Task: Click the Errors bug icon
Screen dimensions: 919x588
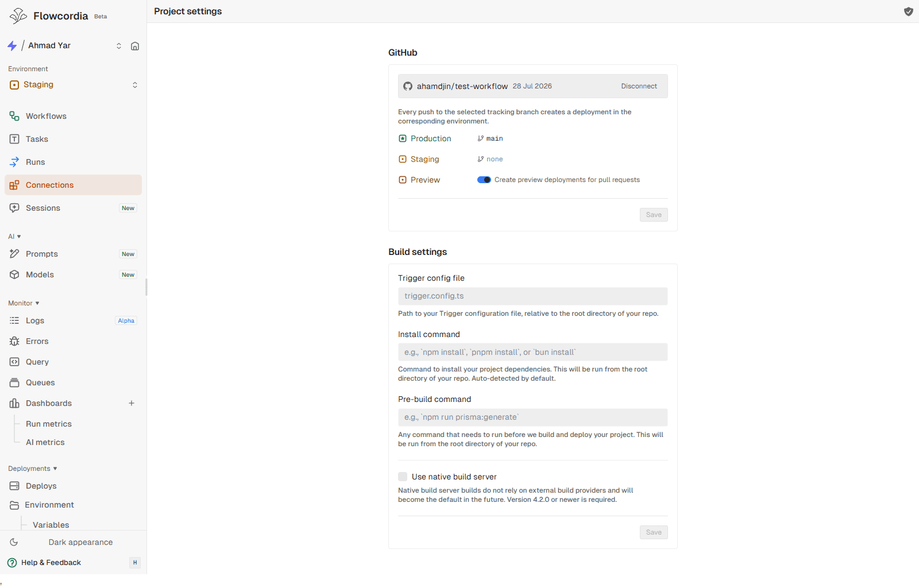Action: [x=14, y=341]
